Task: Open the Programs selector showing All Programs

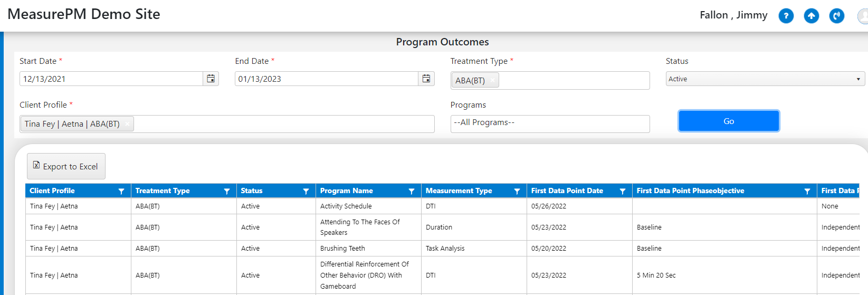Action: [550, 123]
